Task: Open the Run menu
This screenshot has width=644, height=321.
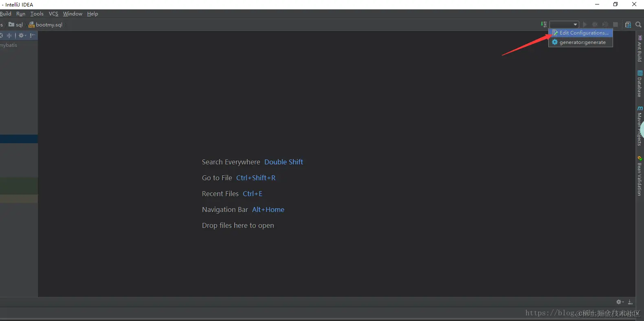Action: pos(21,14)
